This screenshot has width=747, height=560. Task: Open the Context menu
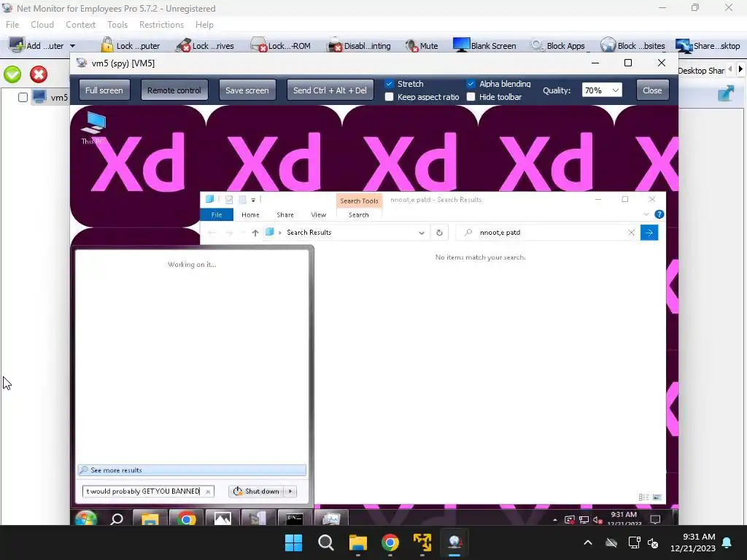80,25
